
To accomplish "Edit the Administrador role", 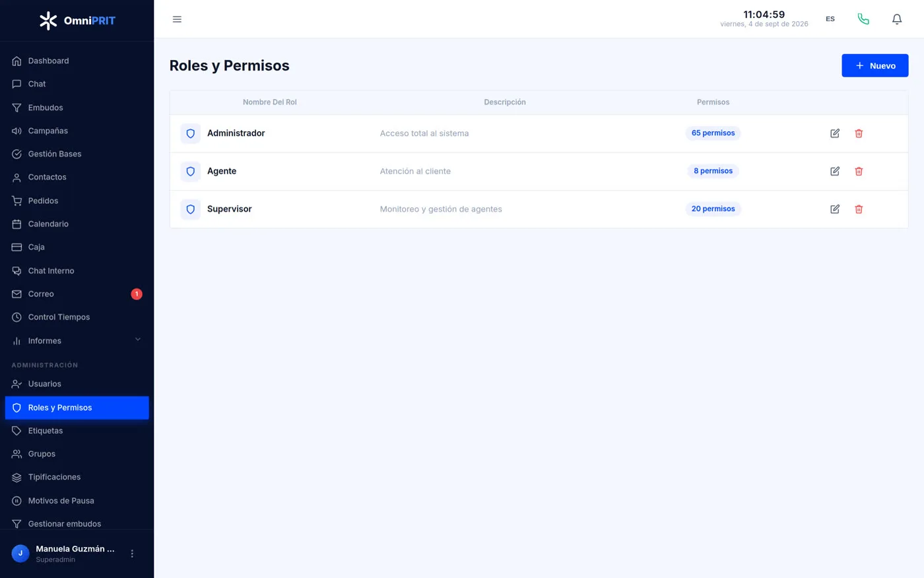I will coord(835,133).
